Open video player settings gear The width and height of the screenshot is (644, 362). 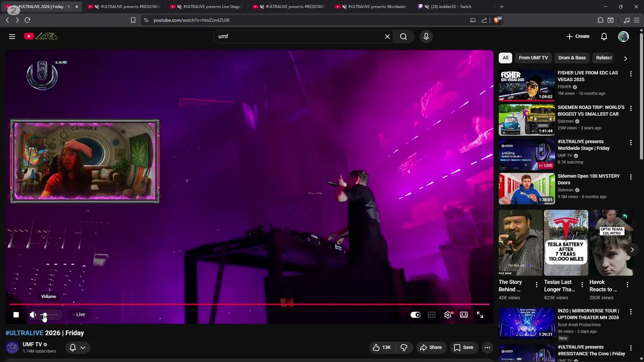pyautogui.click(x=448, y=315)
